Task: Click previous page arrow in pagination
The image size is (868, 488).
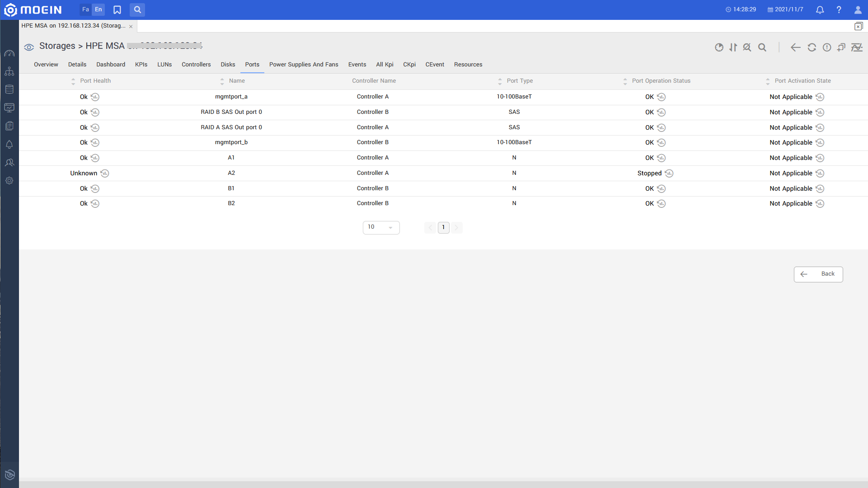Action: point(430,227)
